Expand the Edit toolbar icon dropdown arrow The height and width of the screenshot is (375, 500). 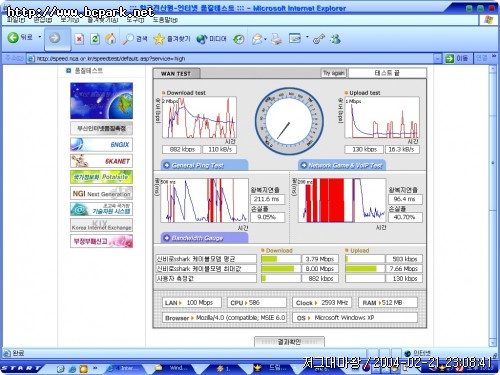pos(307,37)
